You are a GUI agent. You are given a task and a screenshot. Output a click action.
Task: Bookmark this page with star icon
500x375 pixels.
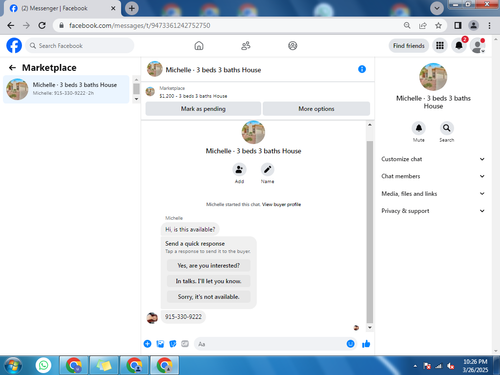438,25
